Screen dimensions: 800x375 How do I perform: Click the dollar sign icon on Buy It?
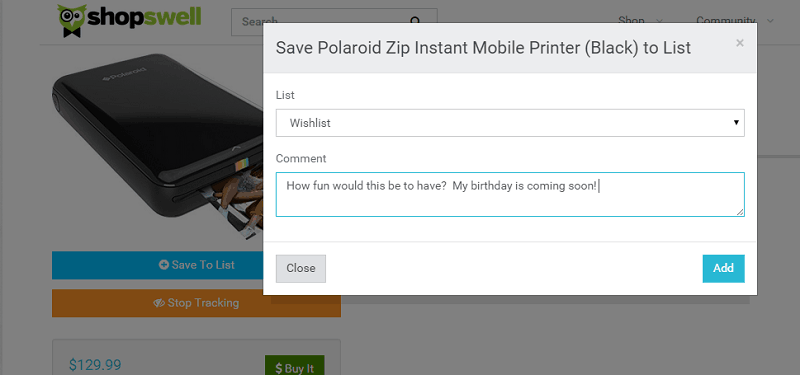point(279,368)
